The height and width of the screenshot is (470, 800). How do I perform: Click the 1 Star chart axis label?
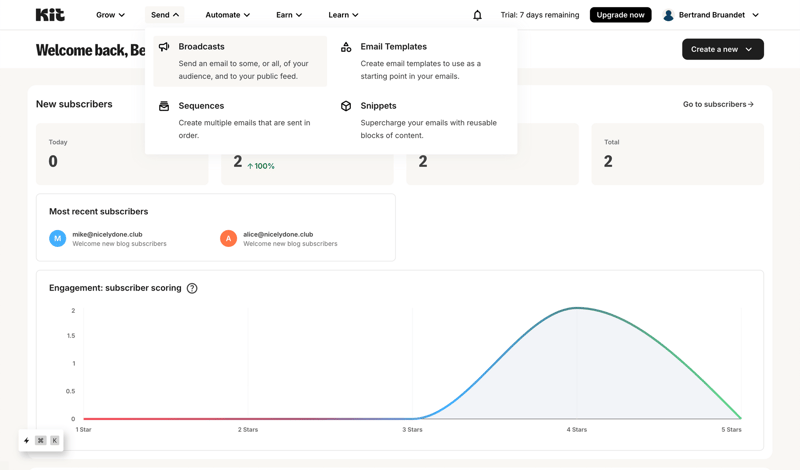84,430
